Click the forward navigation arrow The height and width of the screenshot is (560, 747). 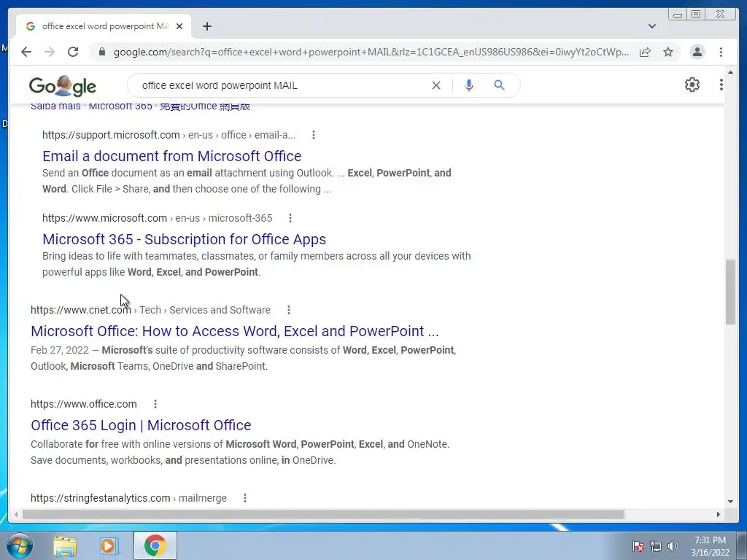[x=50, y=52]
